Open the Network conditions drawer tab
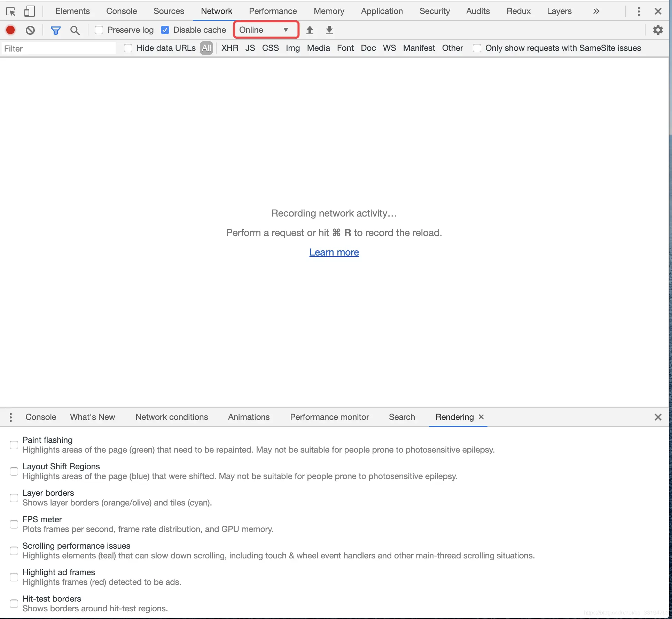 click(172, 417)
